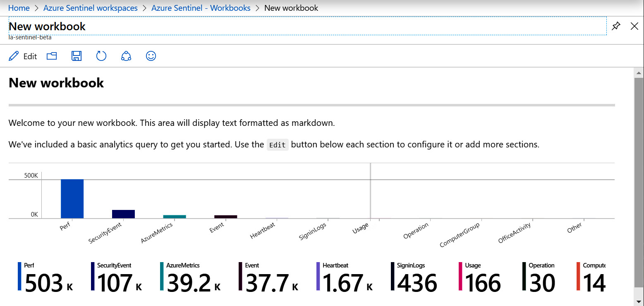Pin the workbook blade
This screenshot has height=306, width=644.
coord(616,27)
